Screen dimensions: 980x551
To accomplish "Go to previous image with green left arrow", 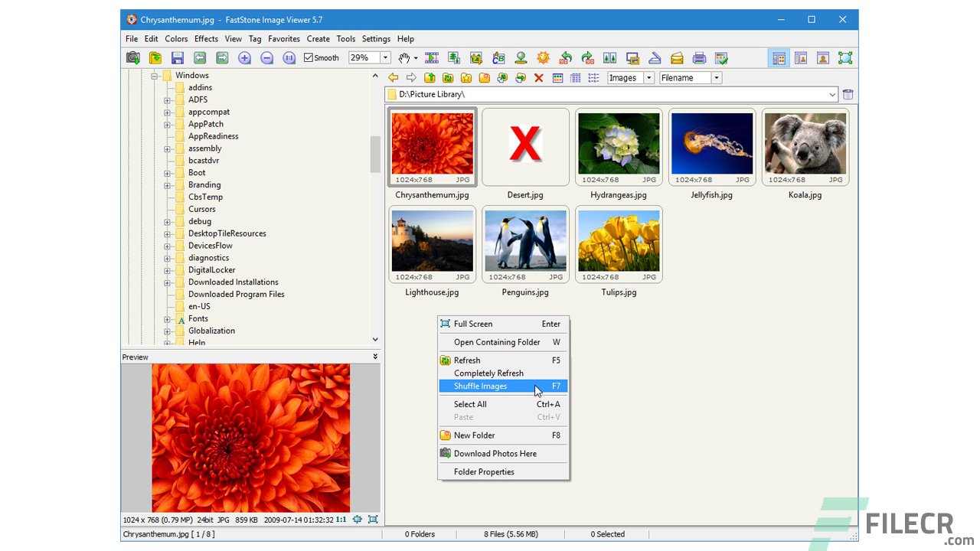I will pos(200,57).
